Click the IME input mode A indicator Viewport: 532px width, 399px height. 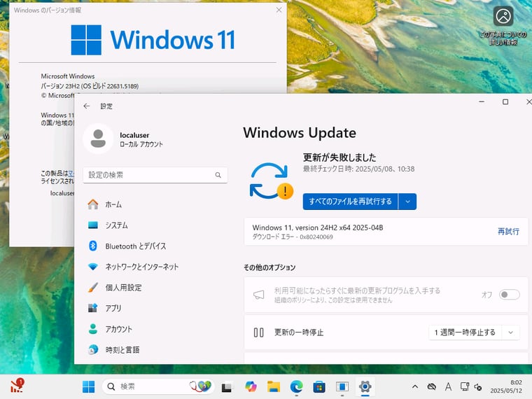(x=448, y=386)
